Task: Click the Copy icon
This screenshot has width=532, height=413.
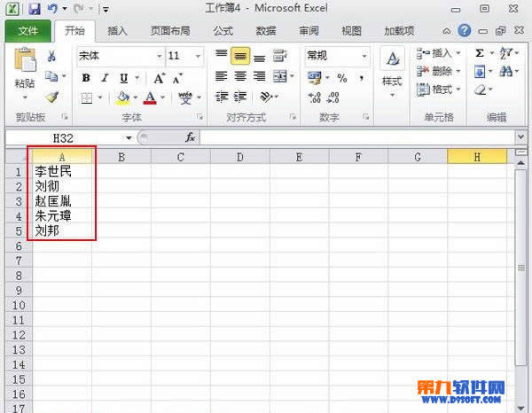Action: coord(51,76)
